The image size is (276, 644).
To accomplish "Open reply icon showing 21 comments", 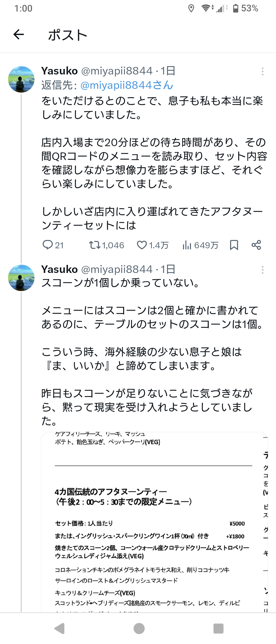I will pos(48,245).
